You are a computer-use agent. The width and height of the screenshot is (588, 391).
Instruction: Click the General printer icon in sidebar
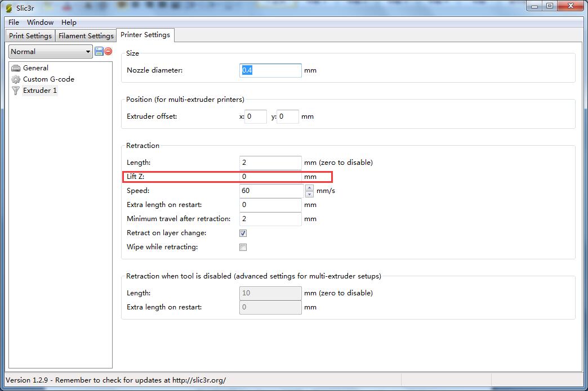16,68
